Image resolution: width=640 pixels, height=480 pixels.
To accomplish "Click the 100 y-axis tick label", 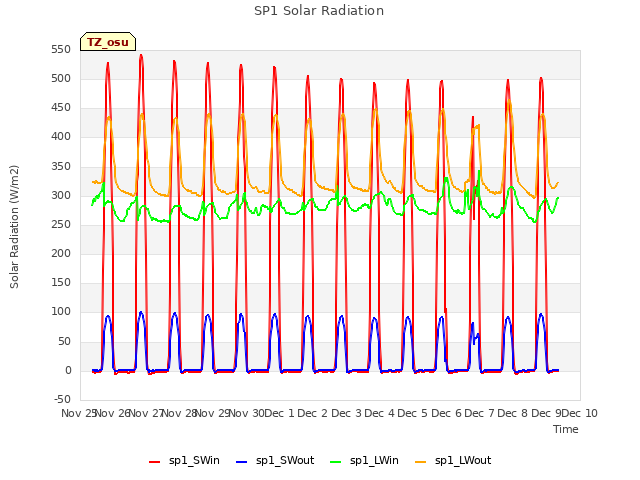I will point(61,312).
